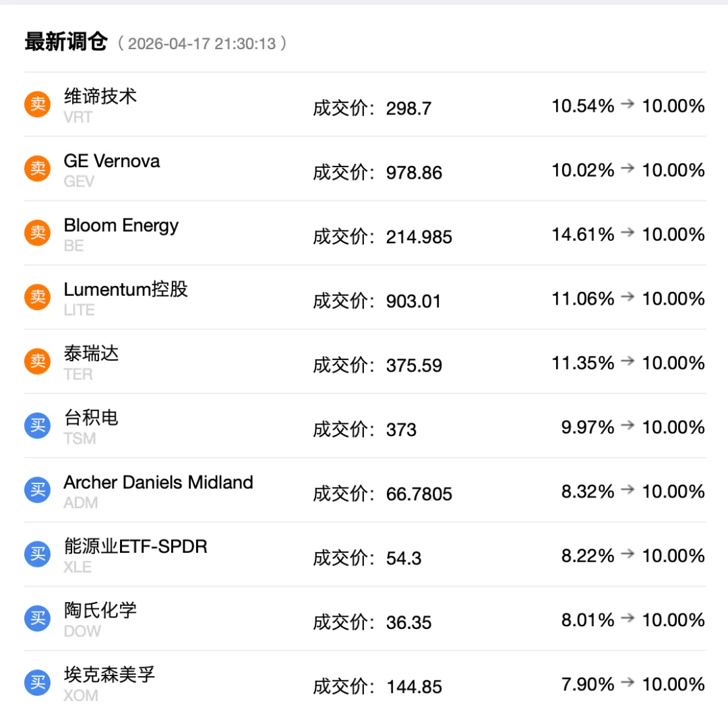Image resolution: width=728 pixels, height=724 pixels.
Task: Click the TSM ticker symbol
Action: [x=80, y=439]
